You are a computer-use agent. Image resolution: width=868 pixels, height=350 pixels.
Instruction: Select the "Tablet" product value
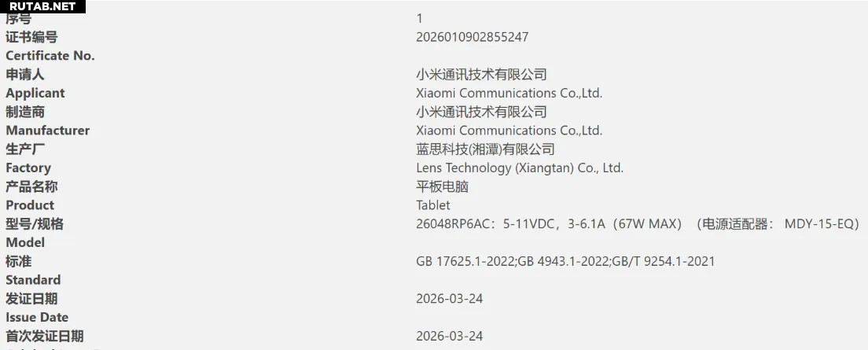[x=433, y=205]
